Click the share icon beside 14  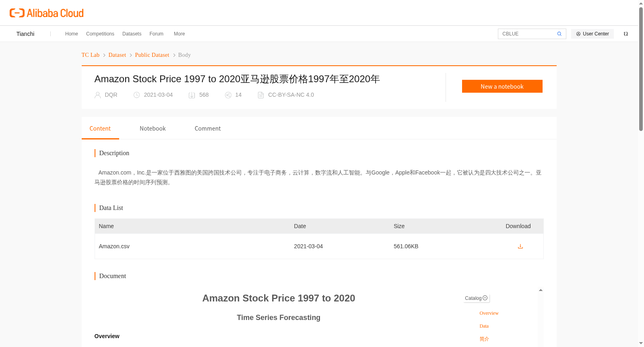coord(228,95)
